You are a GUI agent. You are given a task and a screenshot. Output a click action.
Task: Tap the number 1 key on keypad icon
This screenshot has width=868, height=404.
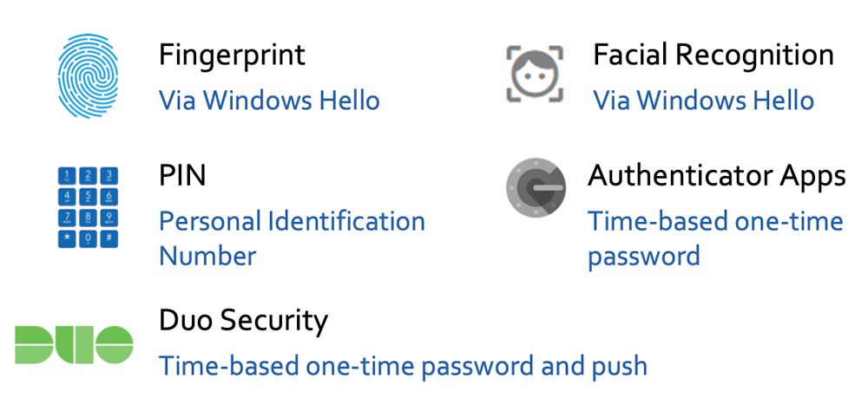(x=67, y=176)
